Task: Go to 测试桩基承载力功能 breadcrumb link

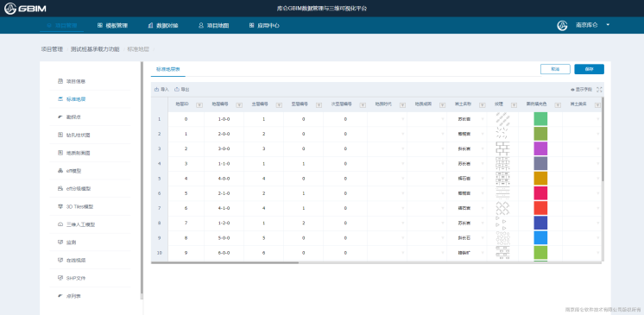Action: click(95, 49)
